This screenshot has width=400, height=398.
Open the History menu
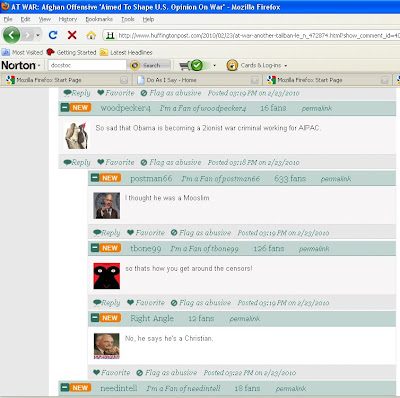coord(68,19)
